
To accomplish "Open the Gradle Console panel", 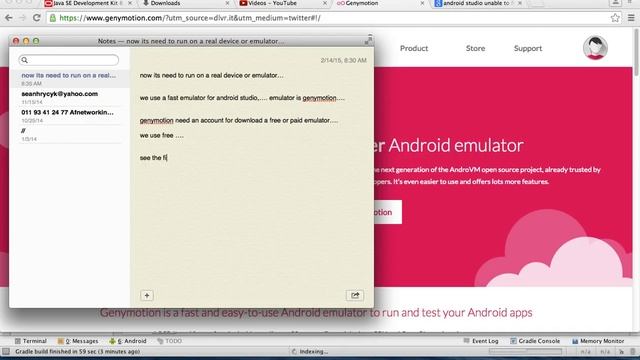I will [535, 341].
